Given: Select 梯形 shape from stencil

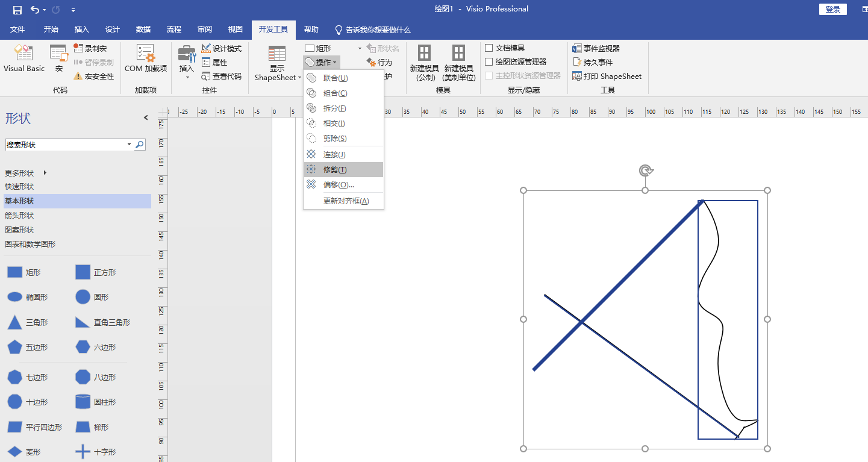Looking at the screenshot, I should pos(92,427).
